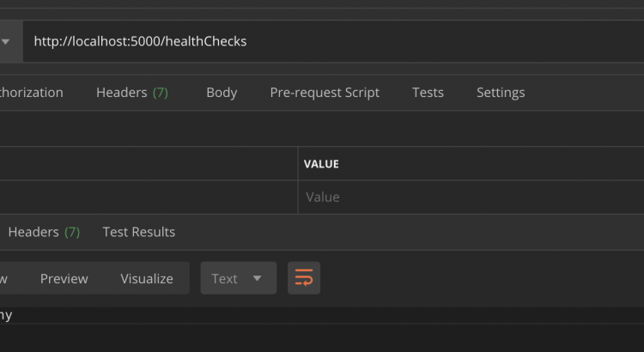Switch to the Authorization request tab
This screenshot has height=352, width=644.
(32, 93)
